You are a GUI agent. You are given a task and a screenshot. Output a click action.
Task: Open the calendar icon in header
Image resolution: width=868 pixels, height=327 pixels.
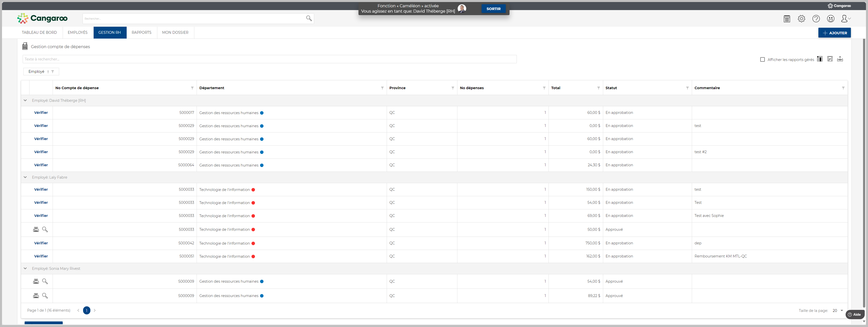click(787, 19)
